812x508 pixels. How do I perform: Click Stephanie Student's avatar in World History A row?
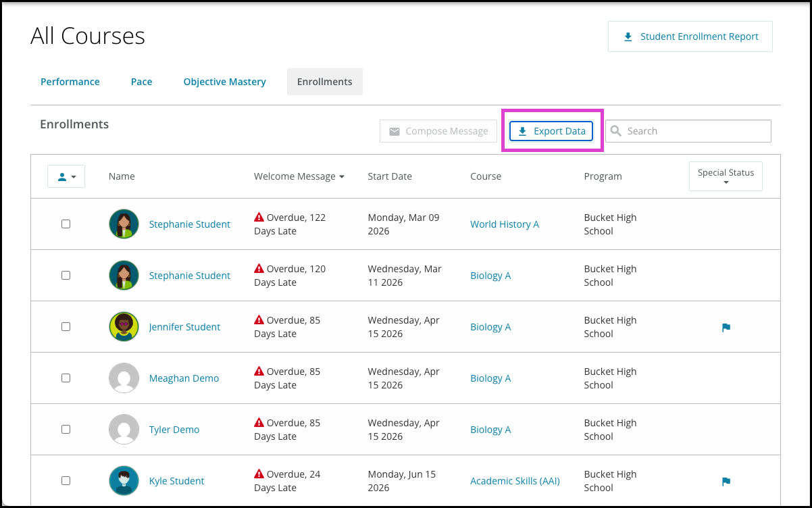[x=124, y=224]
